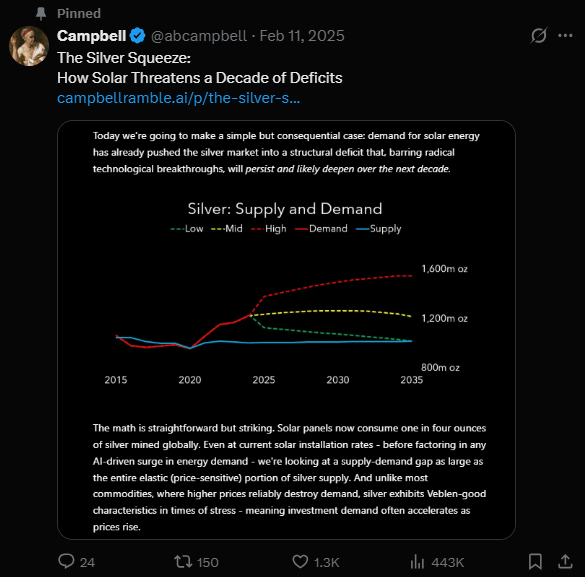Click the 1.3K likes count
The height and width of the screenshot is (577, 585).
[x=326, y=562]
